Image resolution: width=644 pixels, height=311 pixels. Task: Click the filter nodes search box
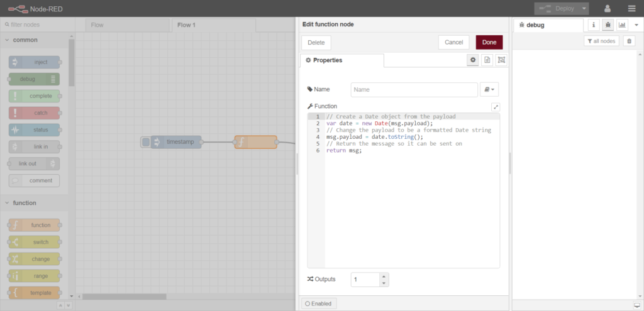pos(37,25)
